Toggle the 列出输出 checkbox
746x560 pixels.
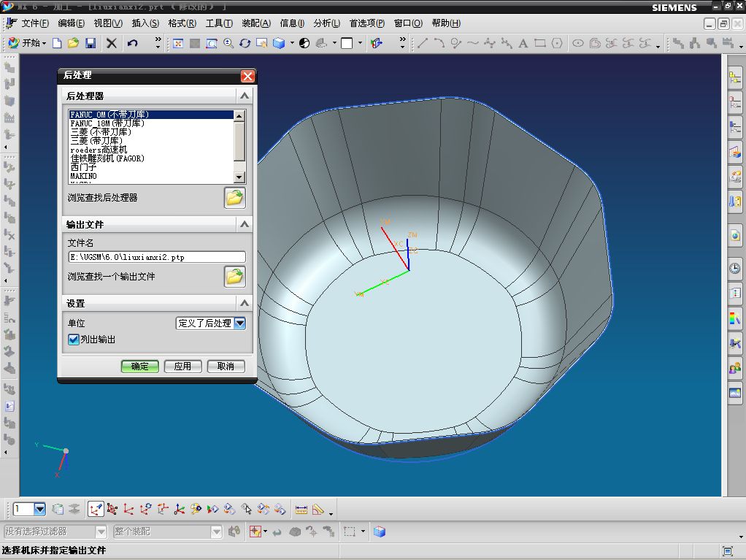(73, 340)
